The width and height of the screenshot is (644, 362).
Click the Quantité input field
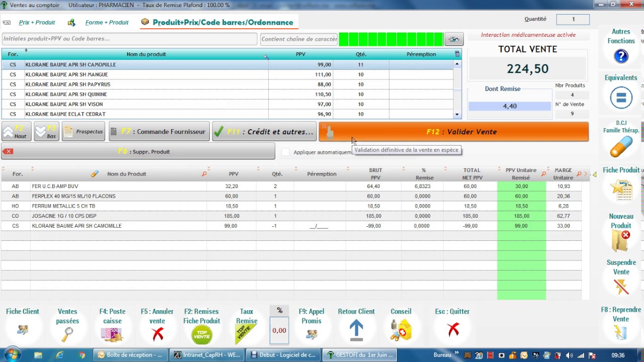573,19
